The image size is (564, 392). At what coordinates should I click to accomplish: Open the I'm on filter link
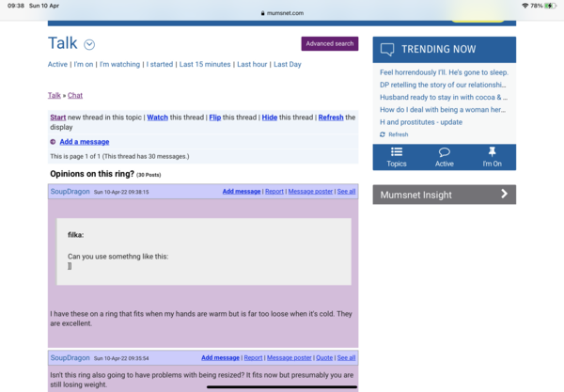(84, 64)
